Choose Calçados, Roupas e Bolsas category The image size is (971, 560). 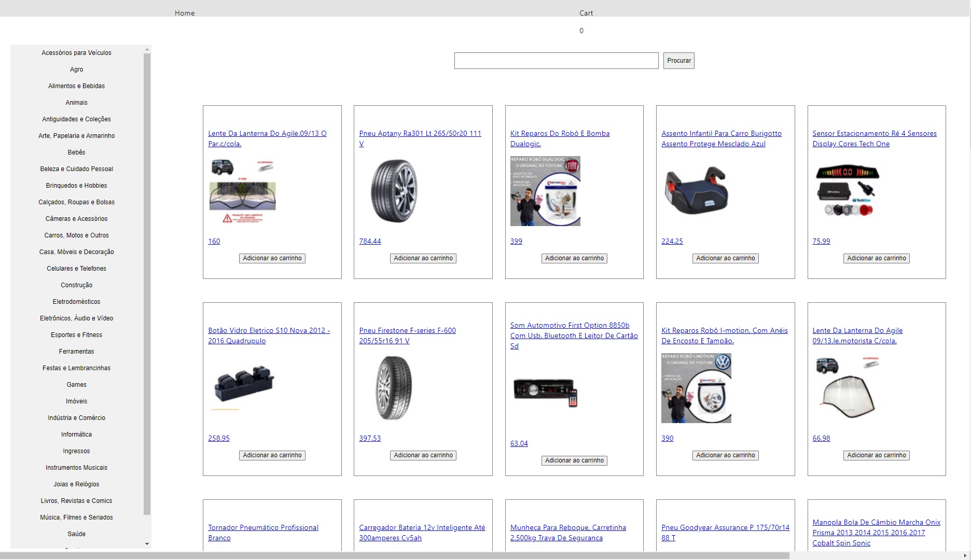pyautogui.click(x=76, y=202)
